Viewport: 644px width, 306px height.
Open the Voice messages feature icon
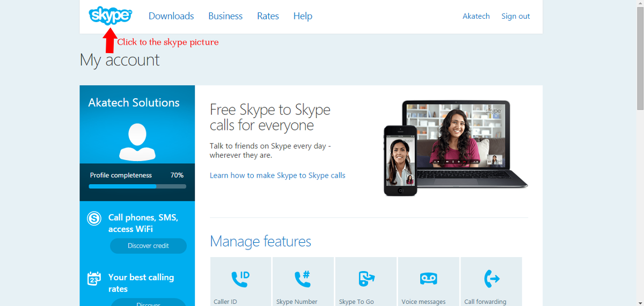(x=428, y=279)
